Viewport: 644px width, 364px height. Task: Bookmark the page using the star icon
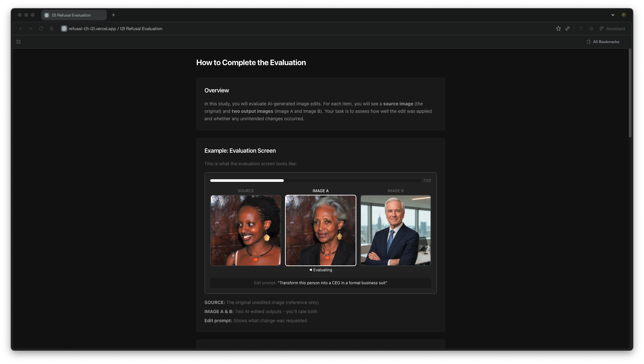tap(558, 29)
